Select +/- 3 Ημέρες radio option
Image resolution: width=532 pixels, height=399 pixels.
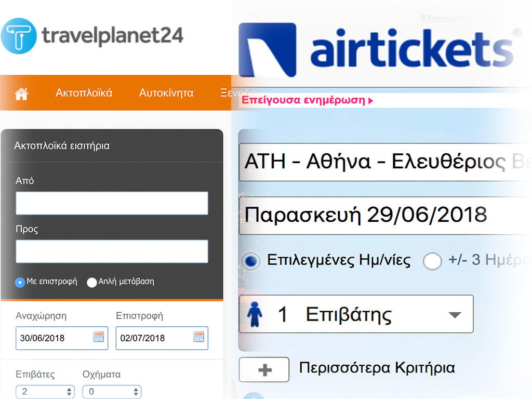pos(432,261)
